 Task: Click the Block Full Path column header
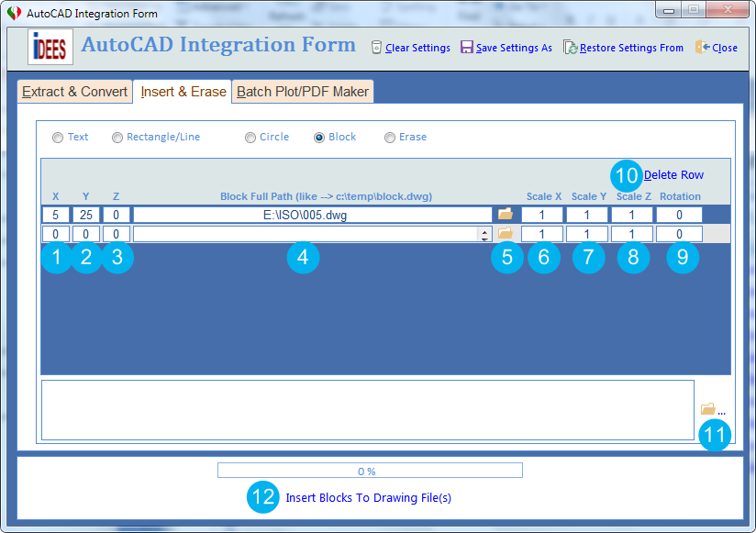pos(326,196)
